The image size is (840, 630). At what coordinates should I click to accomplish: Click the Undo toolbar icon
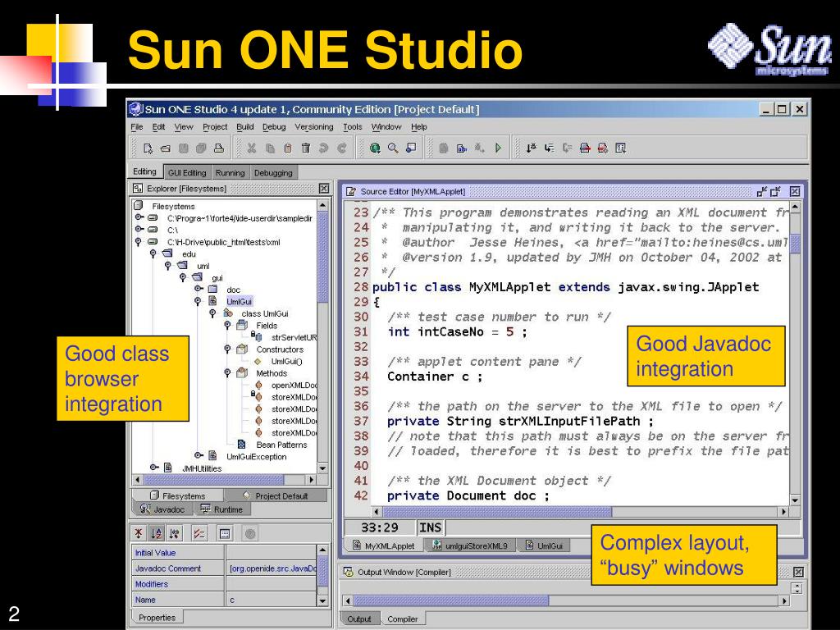(x=323, y=148)
